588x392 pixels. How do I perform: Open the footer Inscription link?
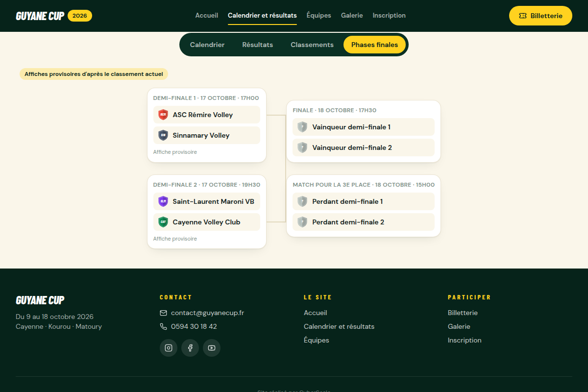click(465, 340)
